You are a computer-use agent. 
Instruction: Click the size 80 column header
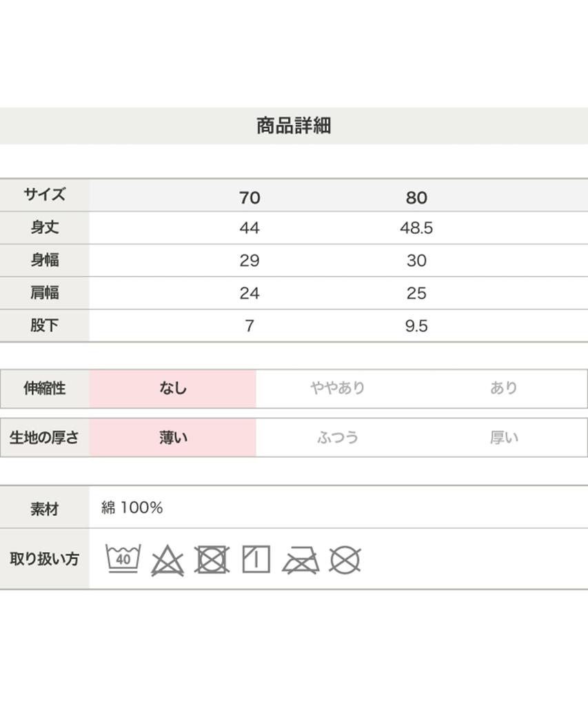pos(416,198)
